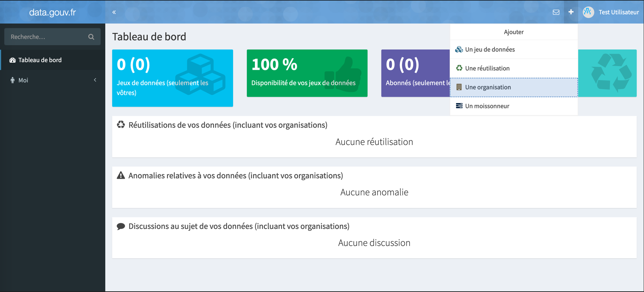The image size is (644, 292).
Task: Click the search magnifier icon
Action: pos(91,37)
